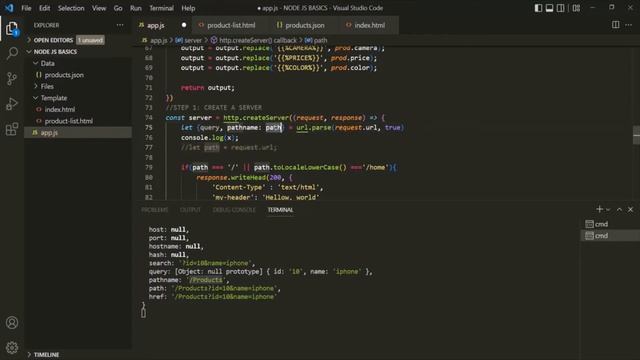Open the View menu
This screenshot has height=360, width=640.
pos(99,8)
